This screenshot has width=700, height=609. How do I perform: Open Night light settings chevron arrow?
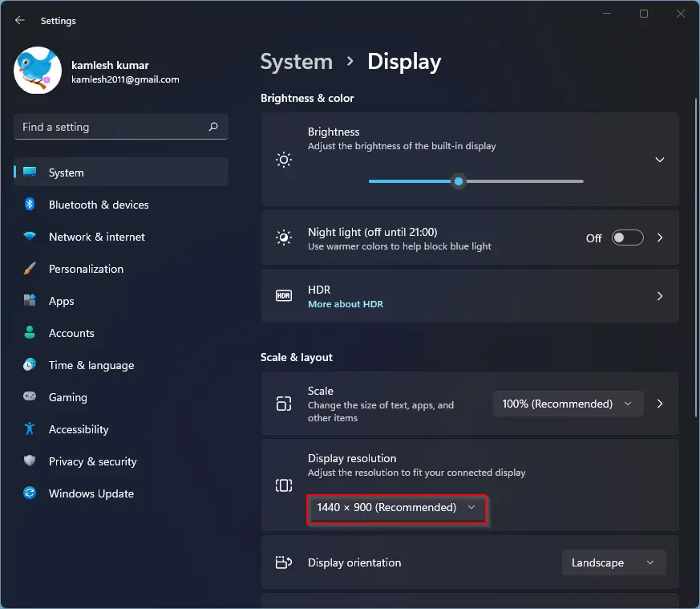click(x=660, y=238)
